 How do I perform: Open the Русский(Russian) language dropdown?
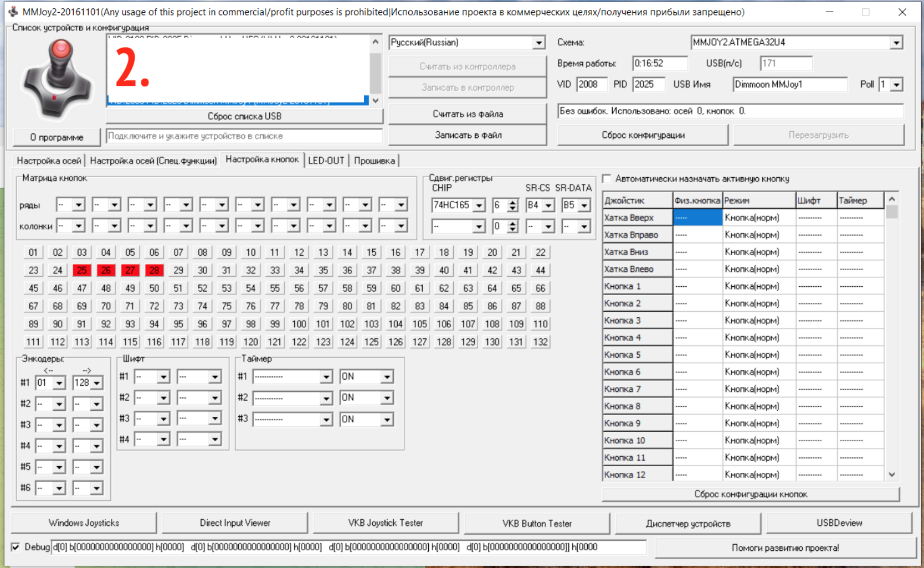click(x=538, y=43)
